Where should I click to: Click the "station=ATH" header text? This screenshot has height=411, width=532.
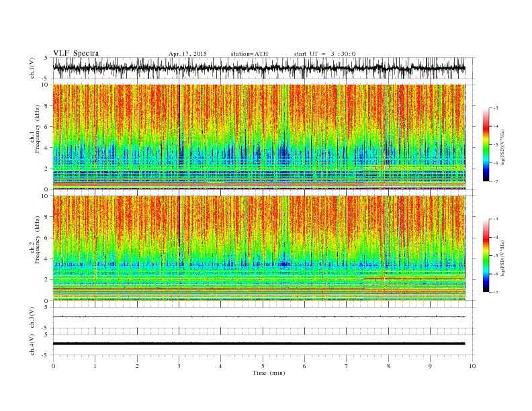[x=249, y=54]
